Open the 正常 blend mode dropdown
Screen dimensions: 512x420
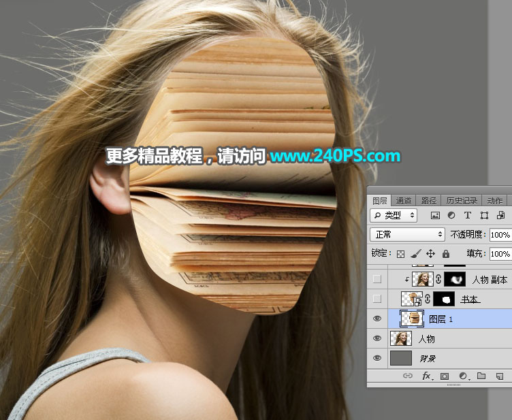pyautogui.click(x=408, y=234)
